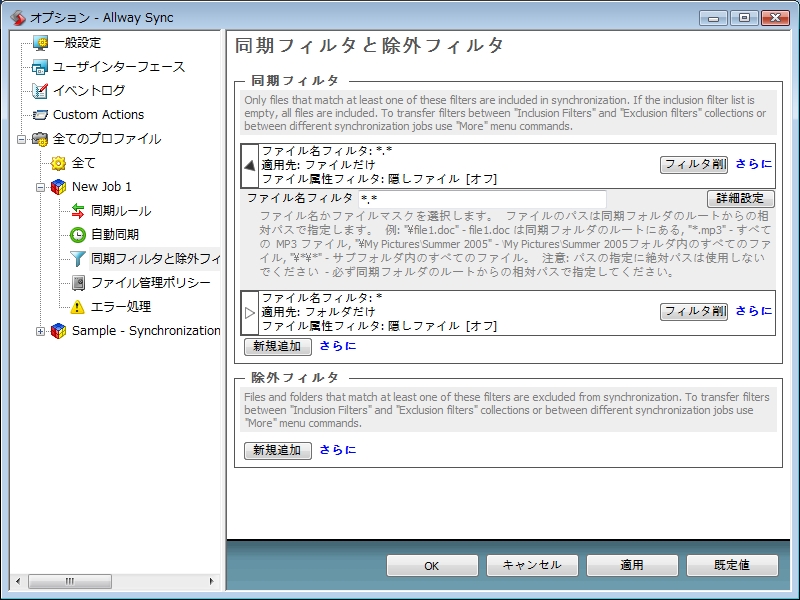Viewport: 800px width, 600px height.
Task: Click the tree horizontal scrollbar right arrow
Action: point(212,581)
